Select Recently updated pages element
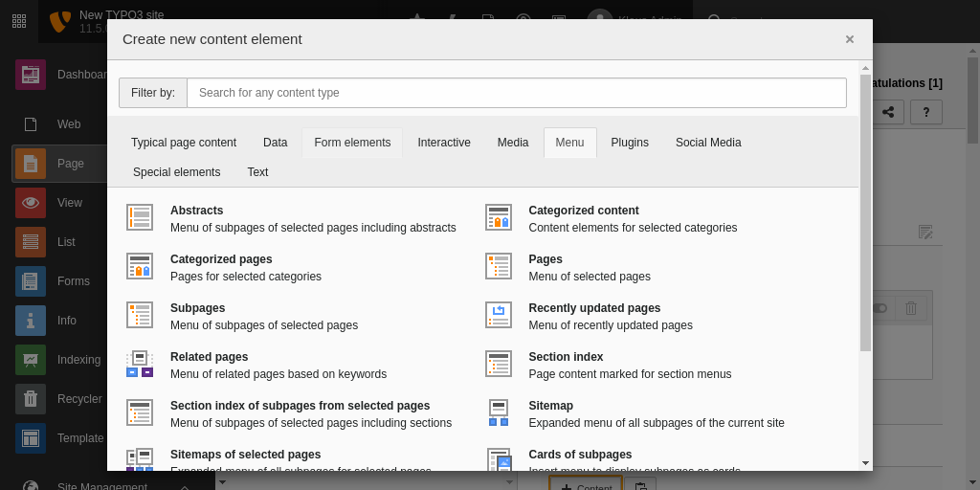The image size is (980, 490). pos(662,316)
